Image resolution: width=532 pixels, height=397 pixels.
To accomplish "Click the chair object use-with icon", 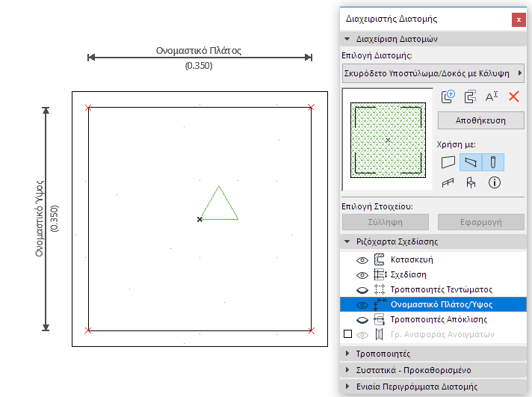I will (x=471, y=182).
